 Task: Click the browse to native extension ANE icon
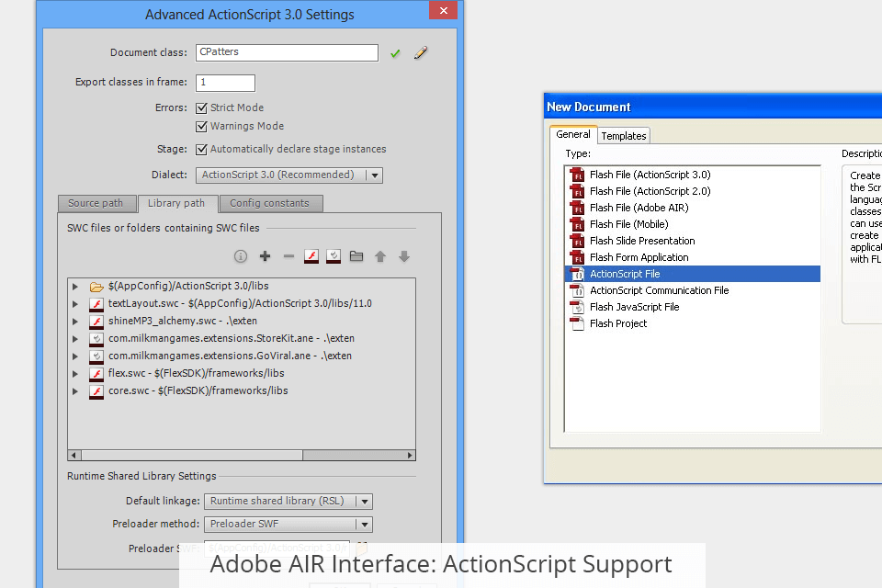pyautogui.click(x=334, y=256)
